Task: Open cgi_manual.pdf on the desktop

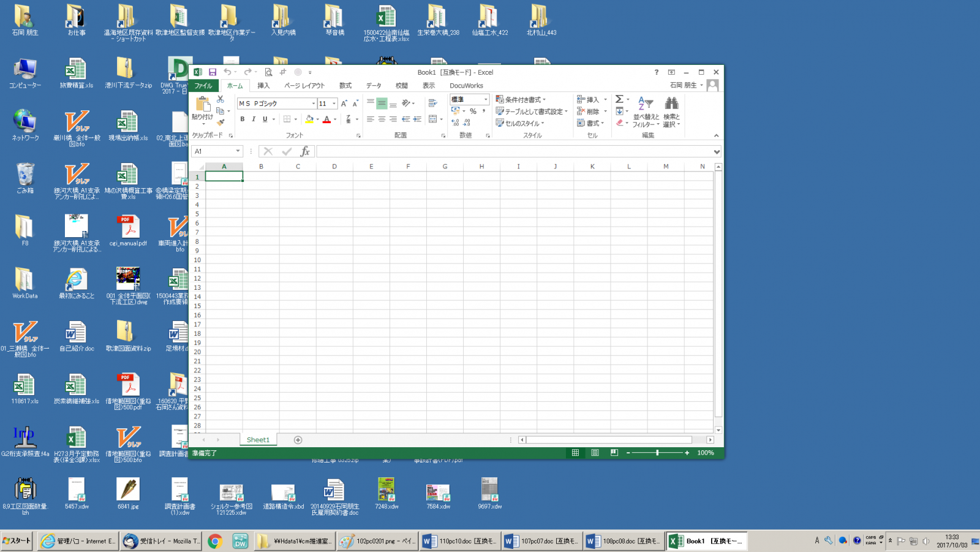Action: (x=128, y=230)
